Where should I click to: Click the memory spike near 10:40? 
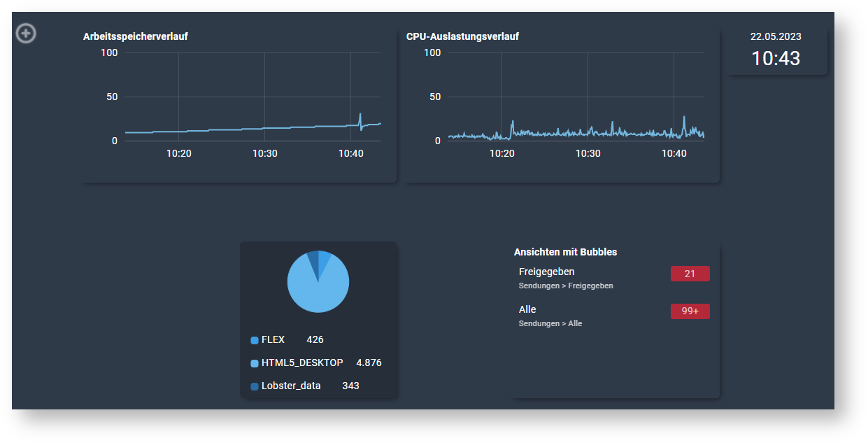[360, 115]
